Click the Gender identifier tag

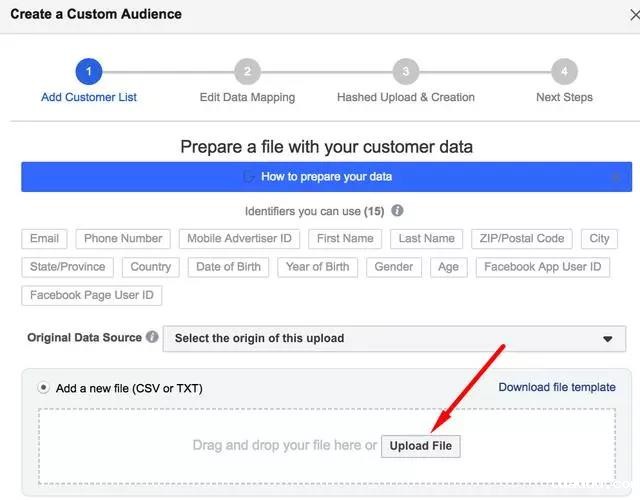point(393,267)
